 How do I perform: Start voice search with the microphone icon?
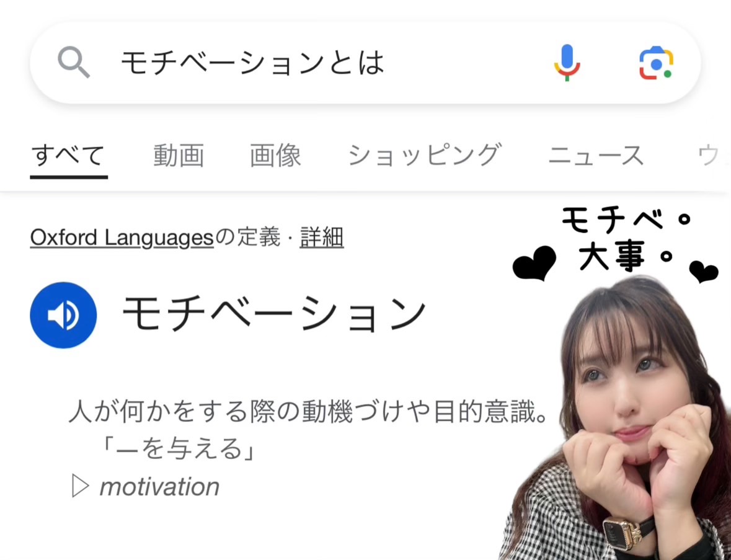tap(567, 63)
